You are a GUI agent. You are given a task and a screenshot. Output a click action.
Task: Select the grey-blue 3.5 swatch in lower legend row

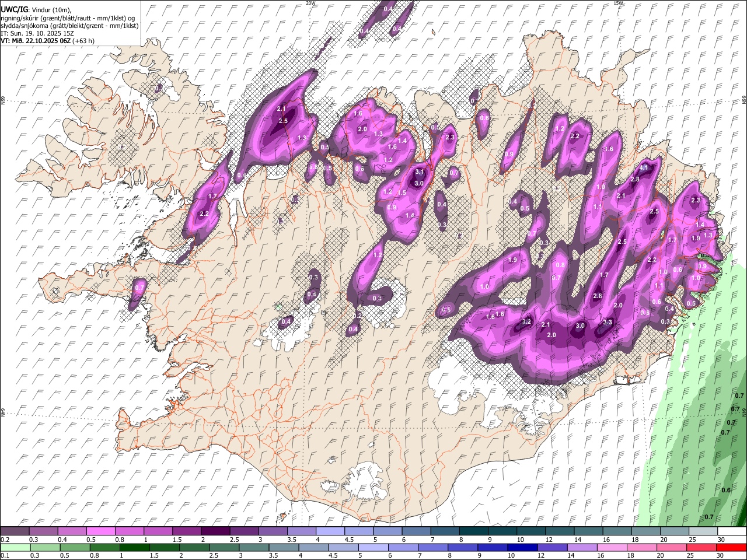[x=284, y=548]
